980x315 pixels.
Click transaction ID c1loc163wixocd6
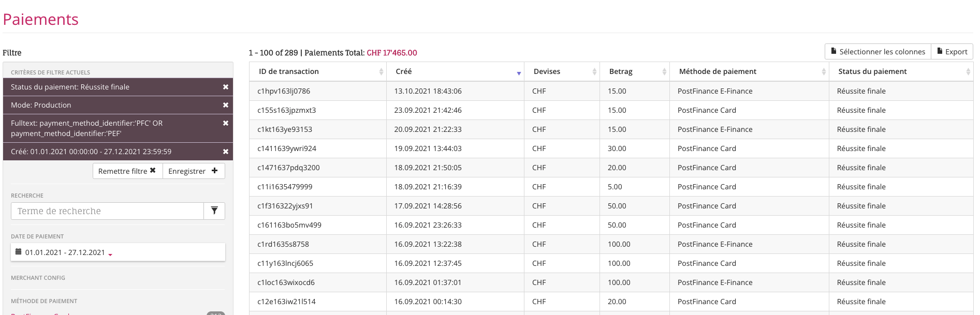point(286,282)
